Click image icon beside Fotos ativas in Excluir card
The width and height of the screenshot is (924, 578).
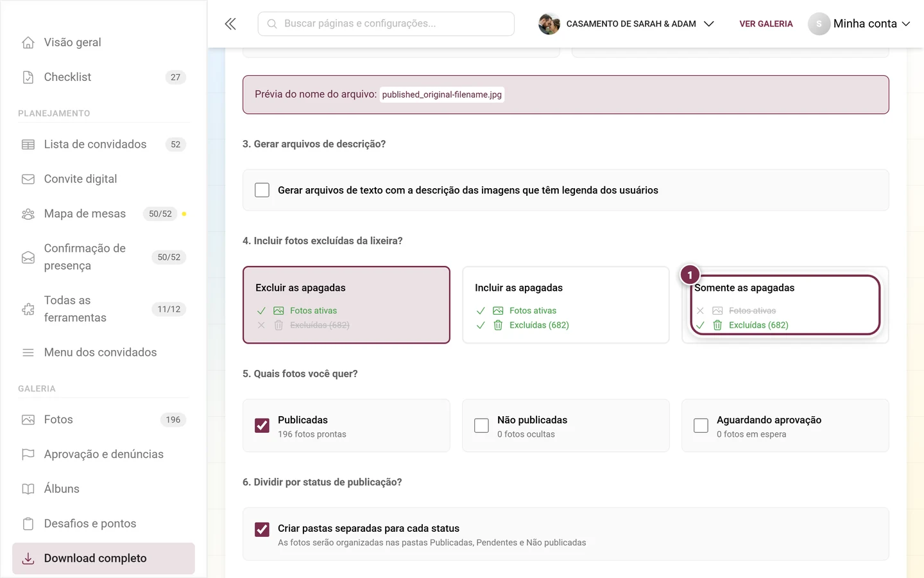[278, 311]
